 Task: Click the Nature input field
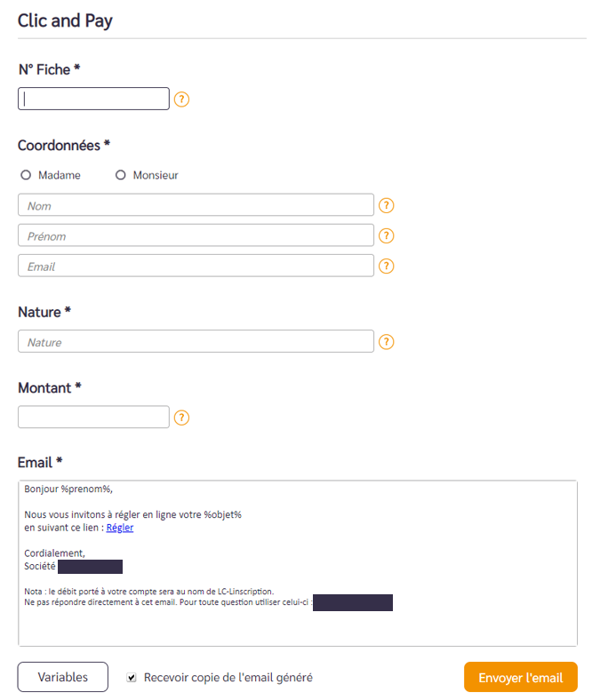click(x=196, y=341)
